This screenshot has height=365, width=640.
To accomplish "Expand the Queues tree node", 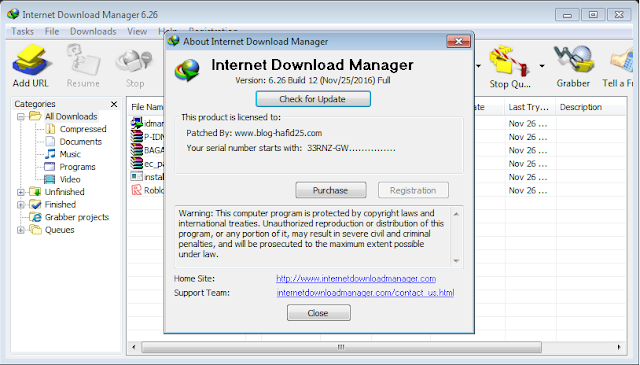I will click(20, 230).
